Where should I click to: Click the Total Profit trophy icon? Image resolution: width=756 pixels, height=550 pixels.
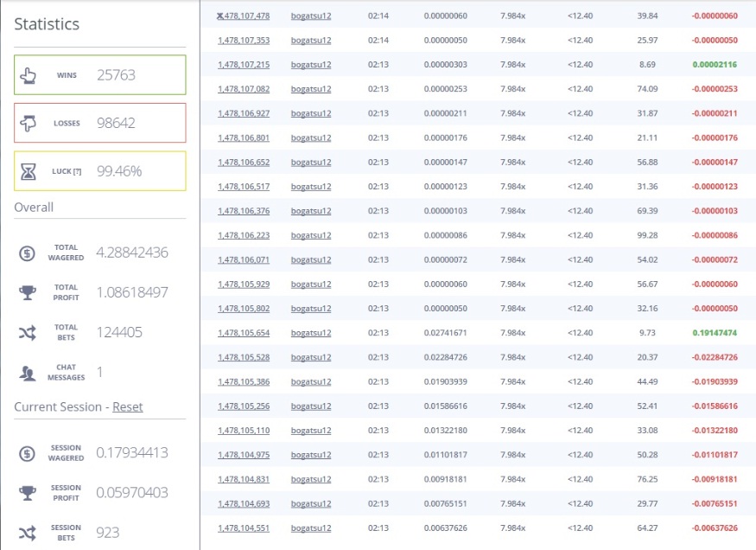(28, 292)
